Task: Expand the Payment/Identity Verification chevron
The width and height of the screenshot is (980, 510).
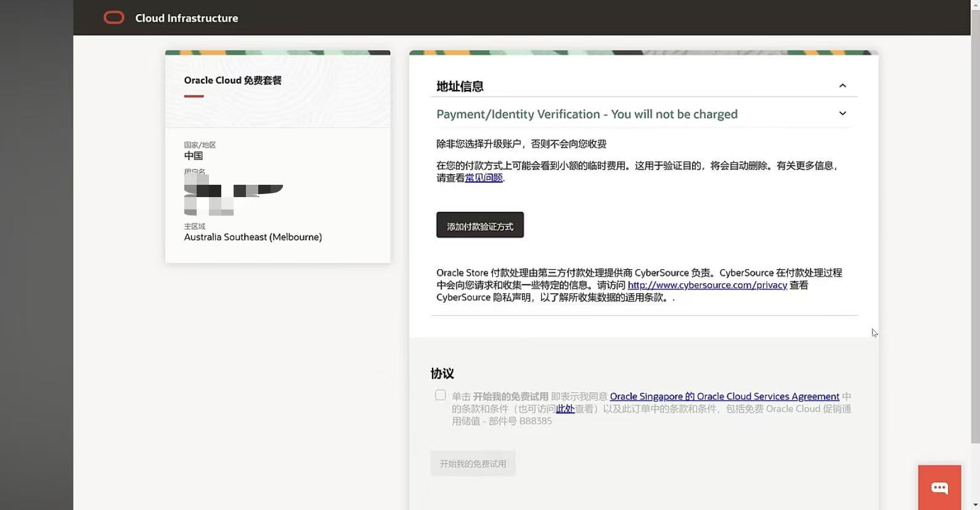Action: pos(843,113)
